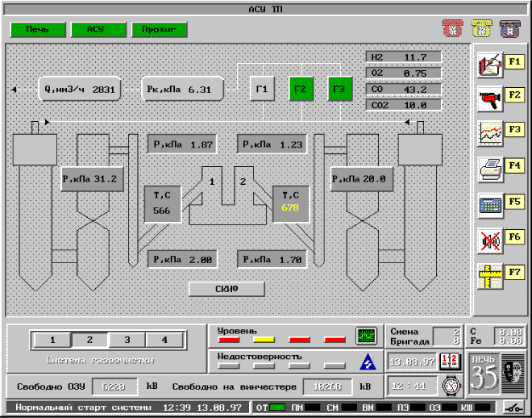
Task: Toggle the green Г2 gas selector
Action: [x=300, y=89]
